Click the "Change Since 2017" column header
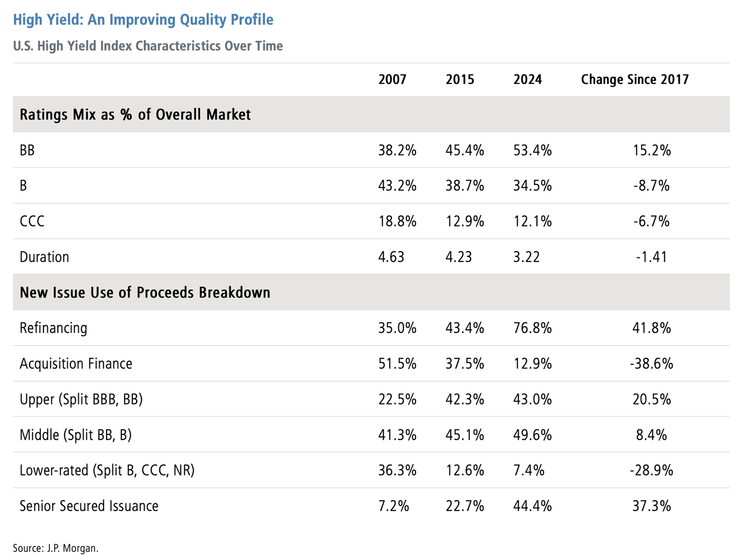 634,80
